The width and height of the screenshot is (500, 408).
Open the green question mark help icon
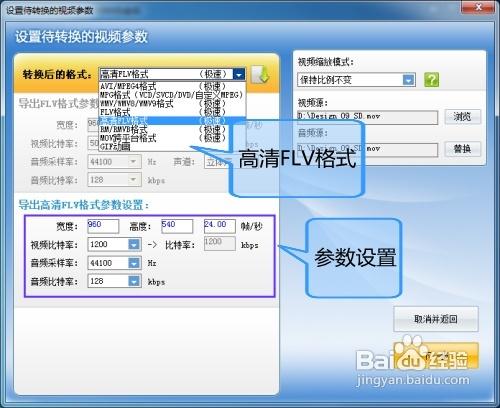click(431, 80)
